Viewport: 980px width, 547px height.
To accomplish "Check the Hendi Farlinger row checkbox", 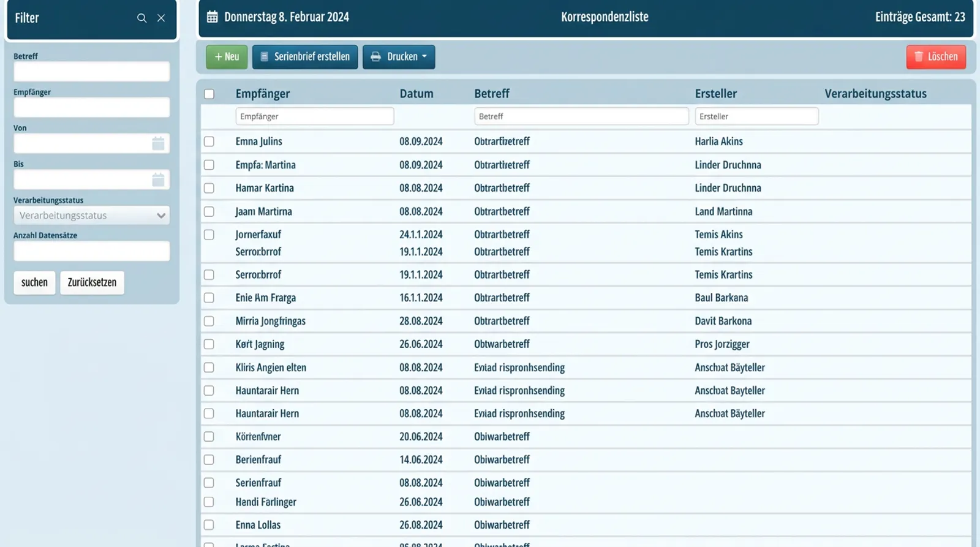I will 209,502.
